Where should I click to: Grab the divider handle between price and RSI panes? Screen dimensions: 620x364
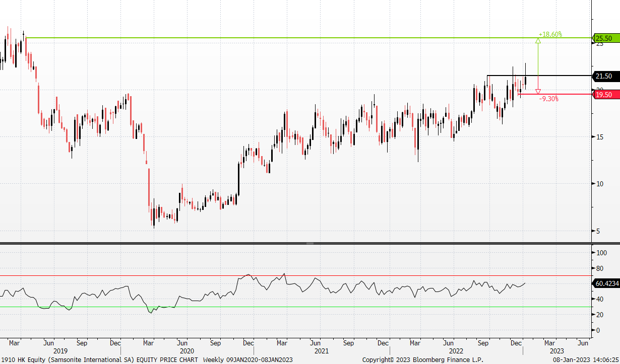point(309,243)
